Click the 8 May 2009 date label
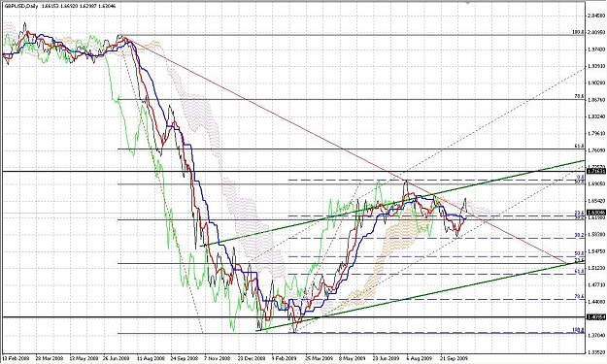 pyautogui.click(x=353, y=358)
